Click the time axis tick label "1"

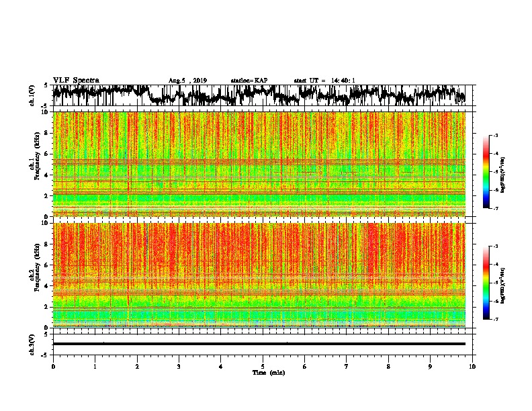(x=95, y=367)
